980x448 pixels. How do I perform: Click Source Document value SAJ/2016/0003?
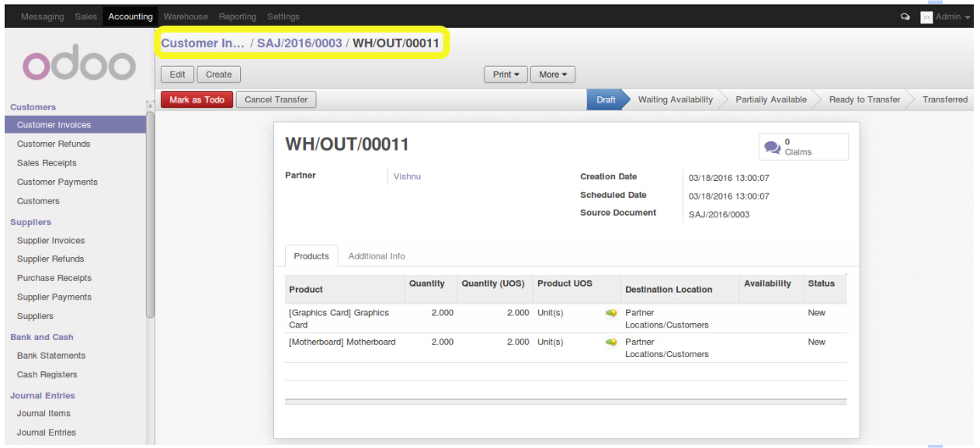click(x=719, y=214)
